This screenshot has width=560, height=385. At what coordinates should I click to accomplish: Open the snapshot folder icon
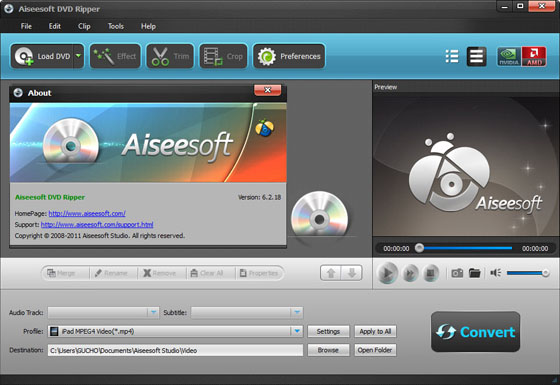click(475, 273)
